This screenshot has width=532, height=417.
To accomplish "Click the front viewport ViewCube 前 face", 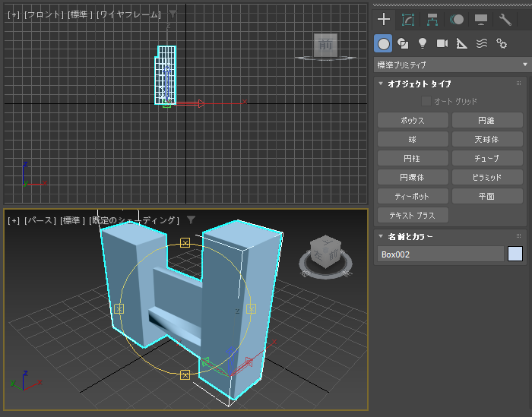I will pos(325,45).
